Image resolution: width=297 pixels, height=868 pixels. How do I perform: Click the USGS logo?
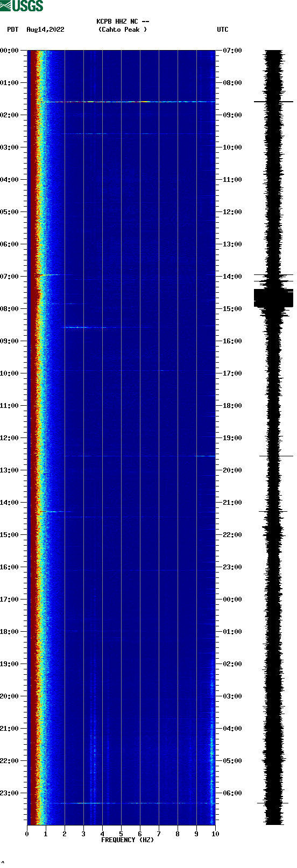point(22,6)
